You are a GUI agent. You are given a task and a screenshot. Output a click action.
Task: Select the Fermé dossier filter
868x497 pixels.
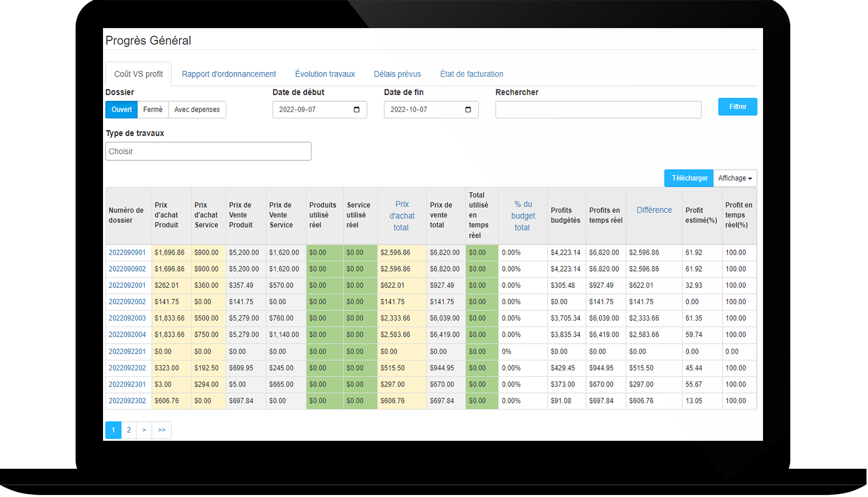(153, 109)
